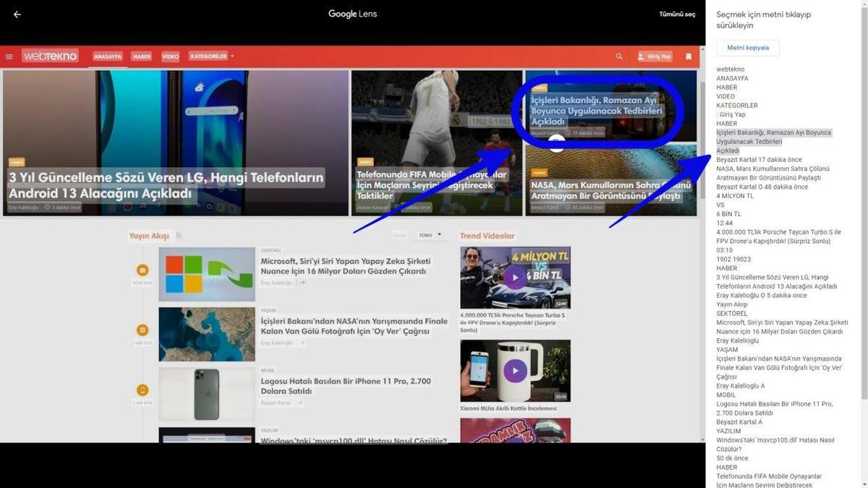Click the bookmark icon in site header
The image size is (868, 488).
(x=689, y=56)
